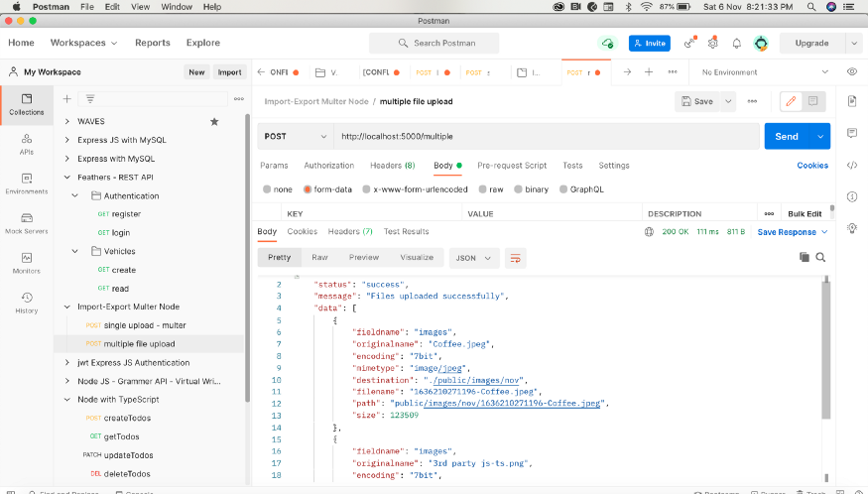Viewport: 868px width, 494px height.
Task: Click the Send button
Action: (x=787, y=136)
